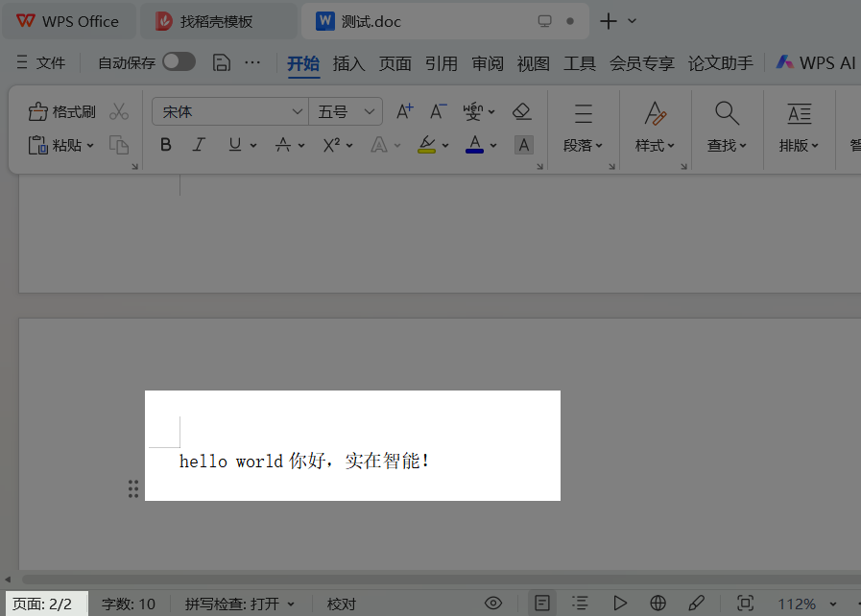The height and width of the screenshot is (616, 861).
Task: Click the page number 页面: 2/2 indicator
Action: (x=43, y=604)
